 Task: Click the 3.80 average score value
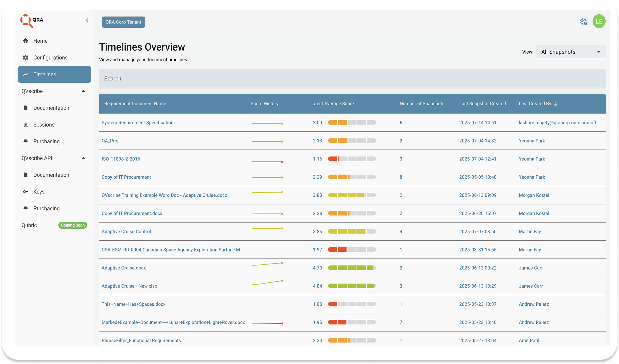coord(317,195)
